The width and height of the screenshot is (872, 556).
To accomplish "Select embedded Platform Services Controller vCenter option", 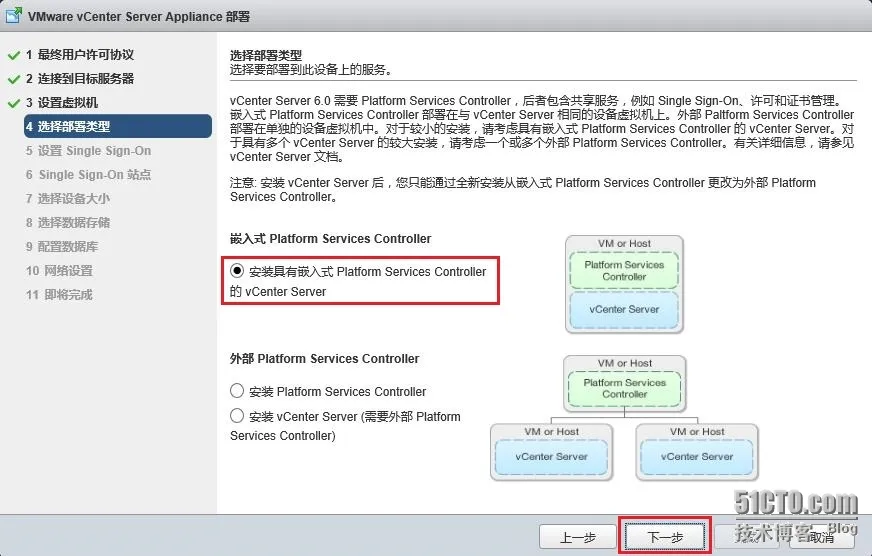I will tap(237, 271).
